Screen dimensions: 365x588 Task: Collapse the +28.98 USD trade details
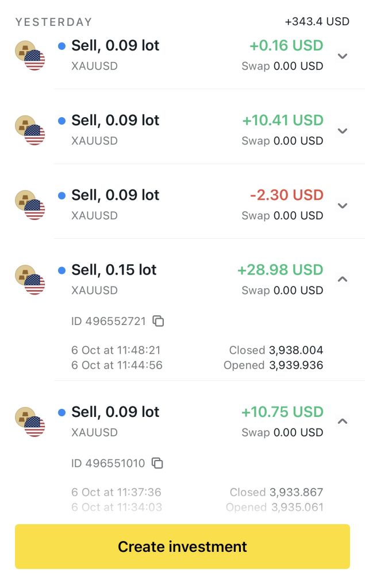tap(343, 279)
